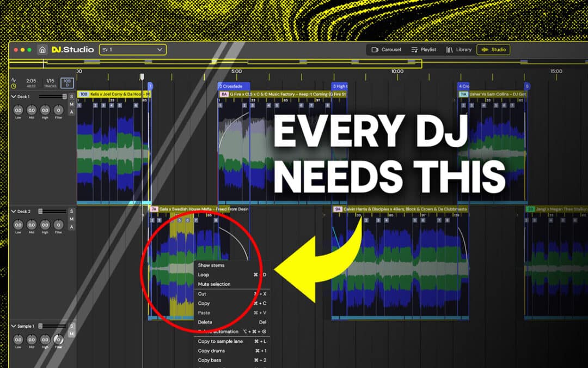This screenshot has height=368, width=588.
Task: Toggle Deck 2 automation A button
Action: (x=72, y=227)
